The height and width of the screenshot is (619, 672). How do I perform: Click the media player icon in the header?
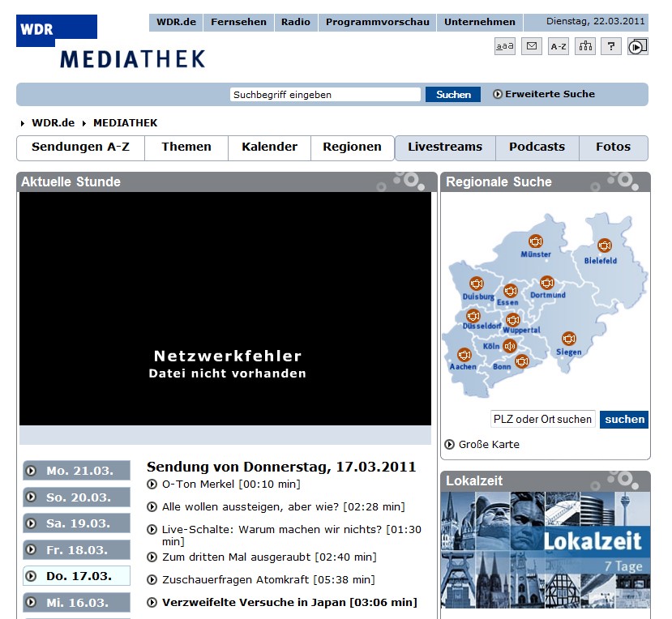[637, 46]
